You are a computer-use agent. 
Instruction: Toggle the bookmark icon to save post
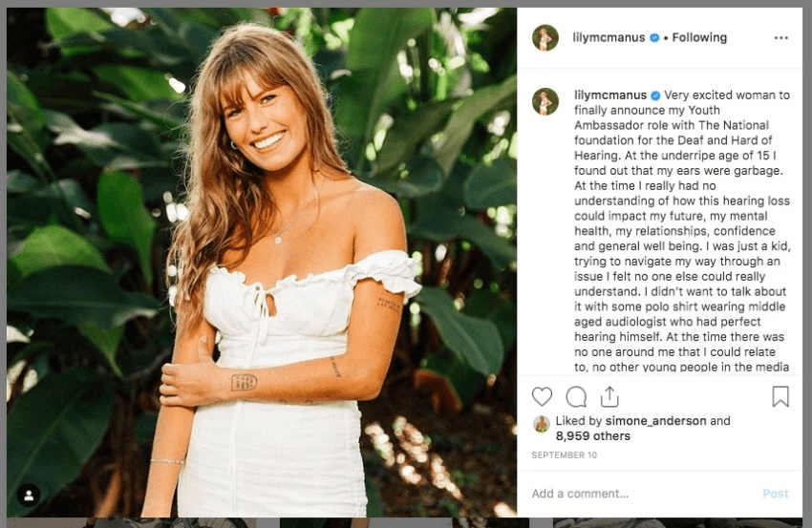click(780, 396)
